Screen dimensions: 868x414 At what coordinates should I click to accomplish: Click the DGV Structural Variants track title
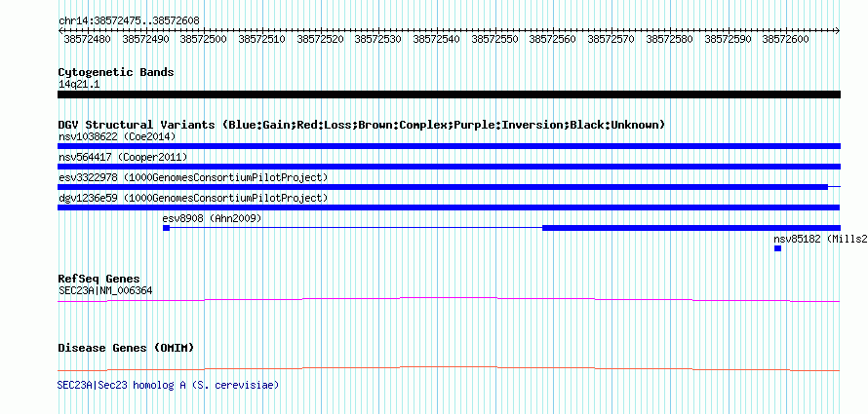(x=362, y=125)
